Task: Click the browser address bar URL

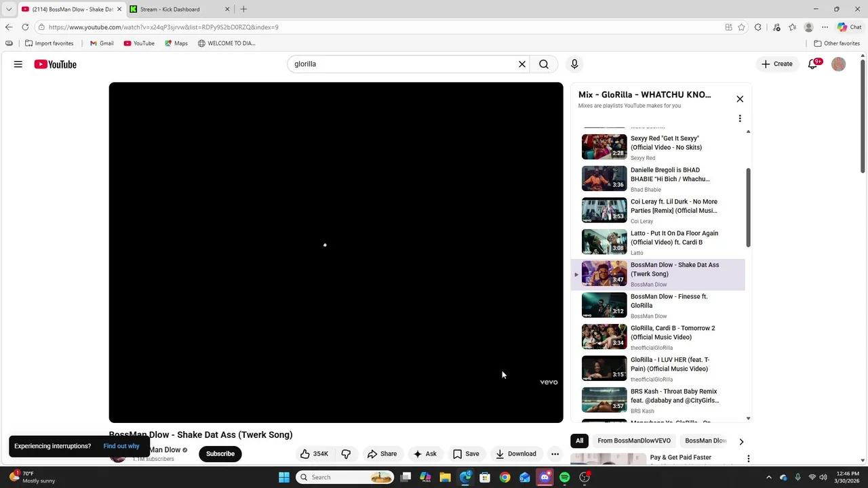Action: (163, 27)
